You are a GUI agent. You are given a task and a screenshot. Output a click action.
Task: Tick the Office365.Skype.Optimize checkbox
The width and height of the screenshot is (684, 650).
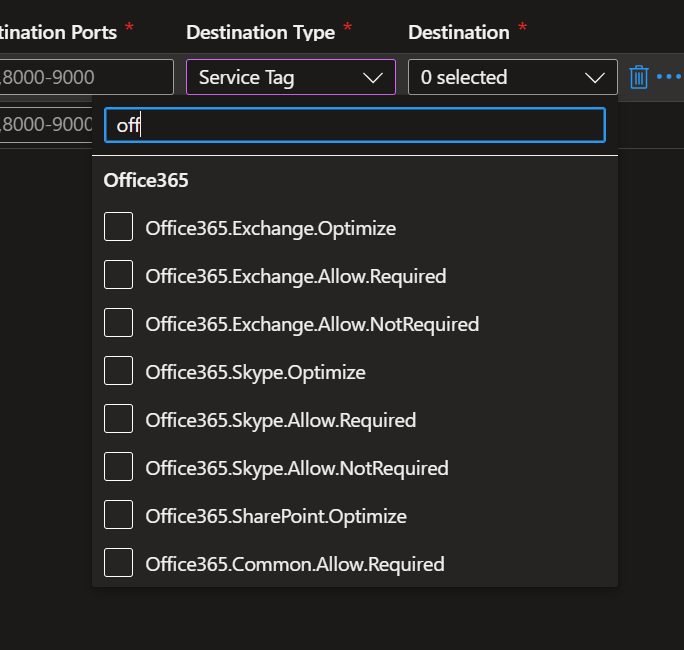(x=118, y=371)
